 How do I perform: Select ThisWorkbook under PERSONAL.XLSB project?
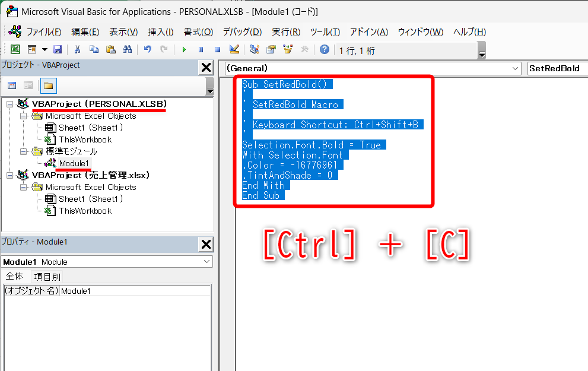[x=85, y=140]
